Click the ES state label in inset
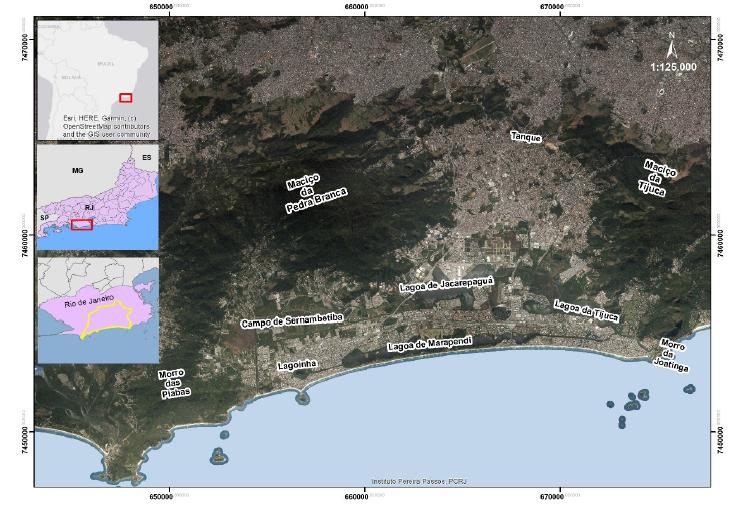The height and width of the screenshot is (509, 743). click(146, 158)
